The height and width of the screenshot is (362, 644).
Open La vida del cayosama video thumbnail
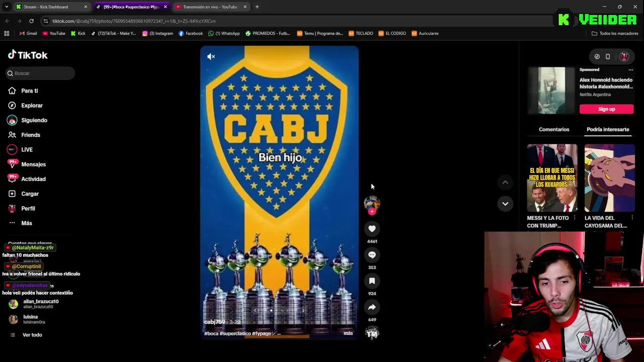[x=609, y=178]
